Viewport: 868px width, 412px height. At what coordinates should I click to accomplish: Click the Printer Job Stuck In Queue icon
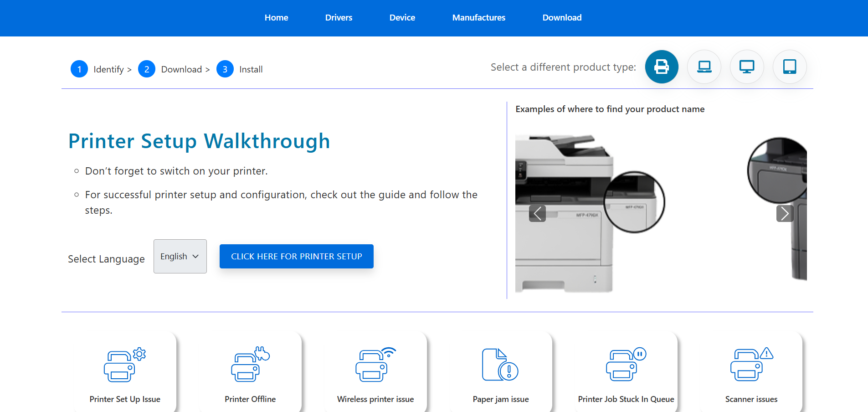[626, 365]
